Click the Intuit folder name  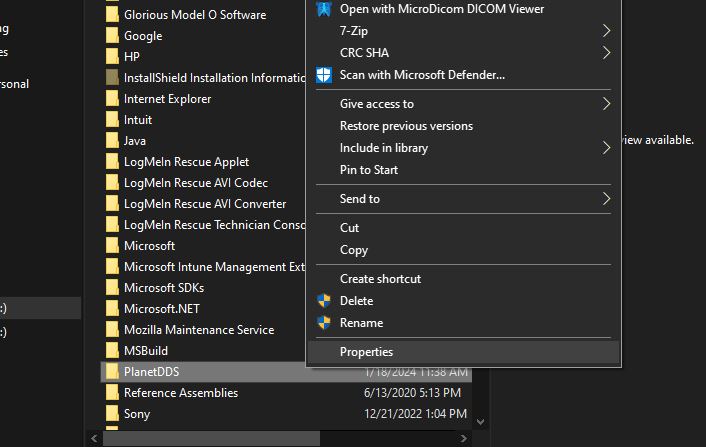[x=138, y=120]
